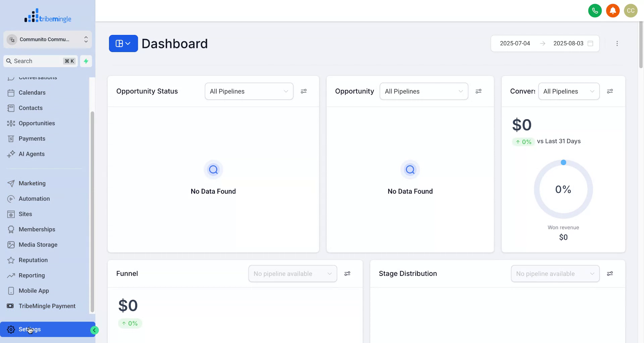Open the Opportunities section in the sidebar
Screen dimensions: 644x343
pyautogui.click(x=37, y=123)
